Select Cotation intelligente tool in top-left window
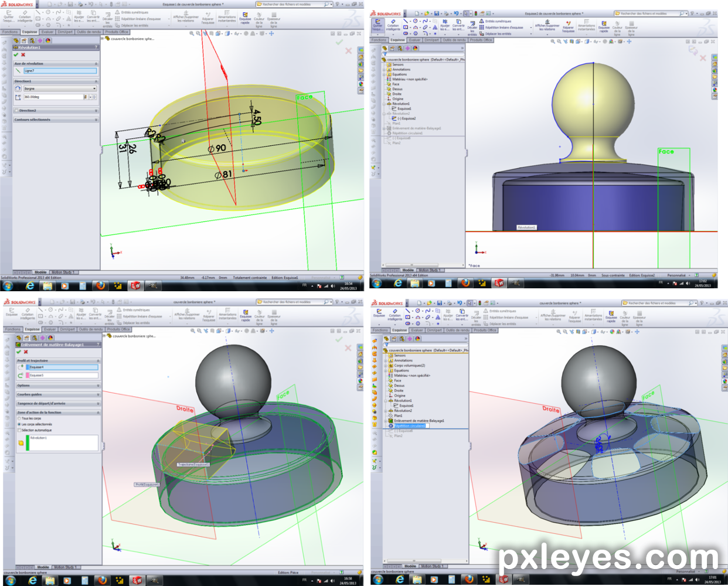Screen dimensions: 728x586 tap(25, 16)
